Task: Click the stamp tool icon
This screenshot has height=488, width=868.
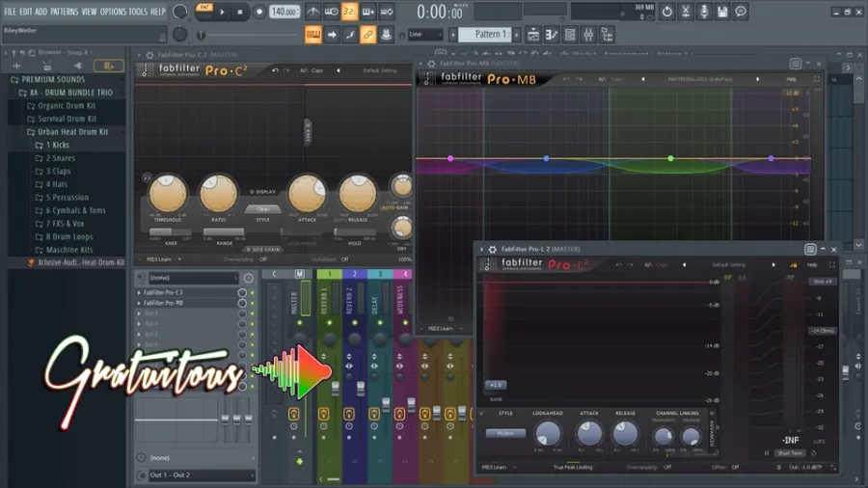Action: (x=386, y=35)
